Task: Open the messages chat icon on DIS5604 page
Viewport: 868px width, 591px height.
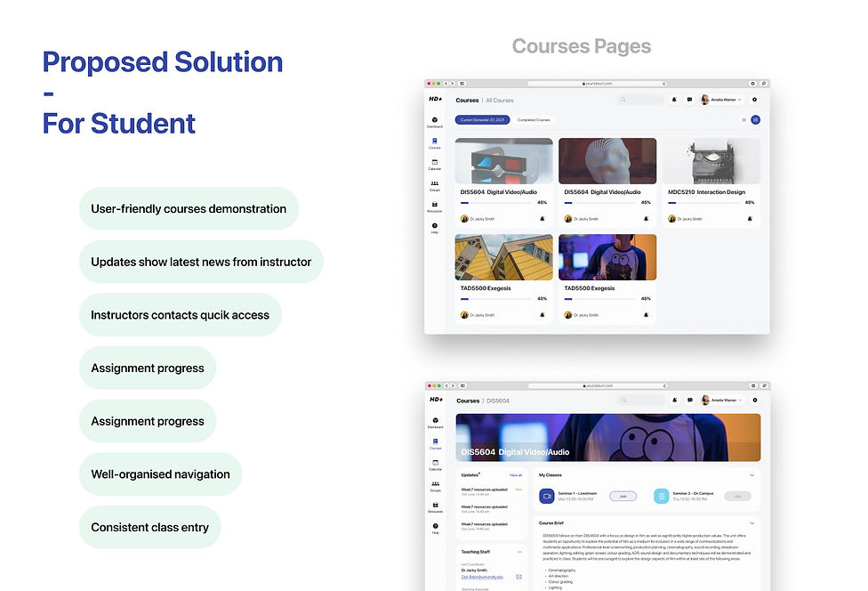Action: tap(690, 400)
